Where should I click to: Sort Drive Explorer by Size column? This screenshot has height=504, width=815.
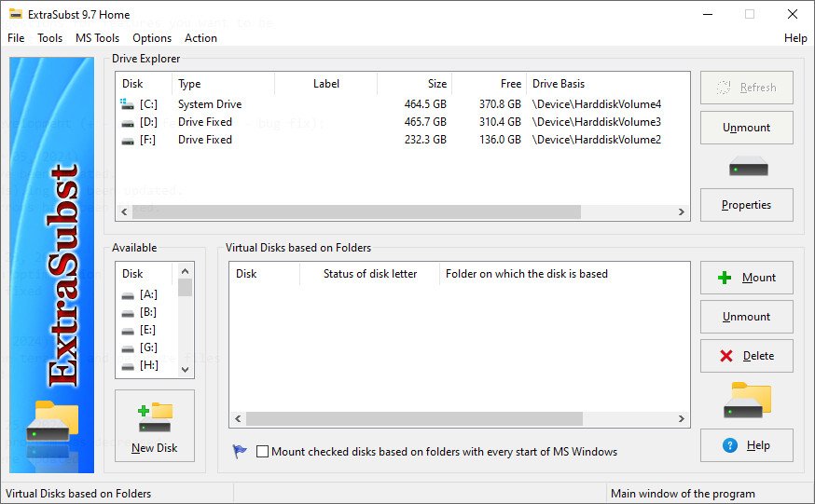tap(414, 84)
